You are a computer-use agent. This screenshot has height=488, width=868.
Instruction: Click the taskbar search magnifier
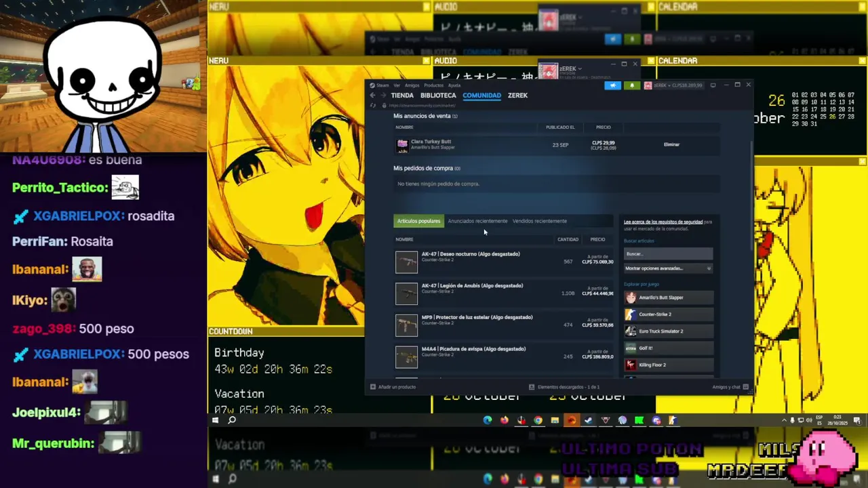pos(232,420)
